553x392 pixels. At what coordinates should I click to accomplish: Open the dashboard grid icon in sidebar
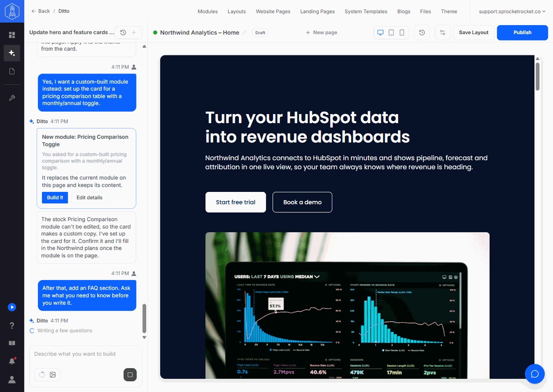12,35
